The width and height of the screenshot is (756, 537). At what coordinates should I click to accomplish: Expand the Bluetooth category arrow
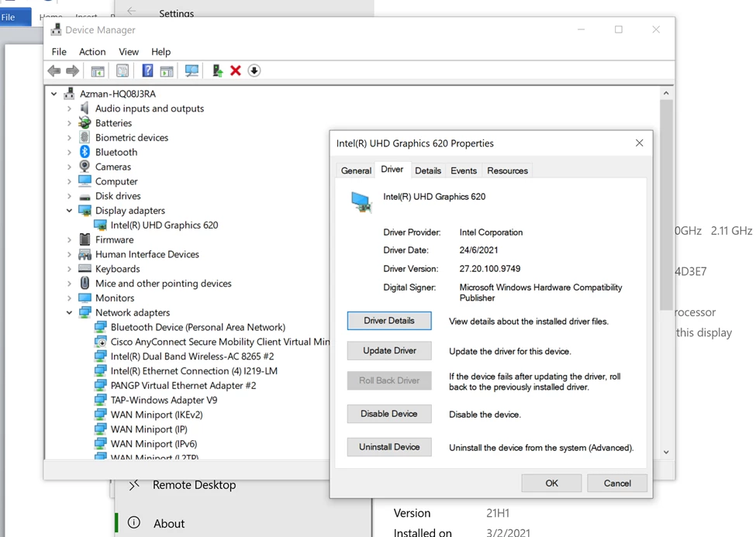(x=70, y=153)
